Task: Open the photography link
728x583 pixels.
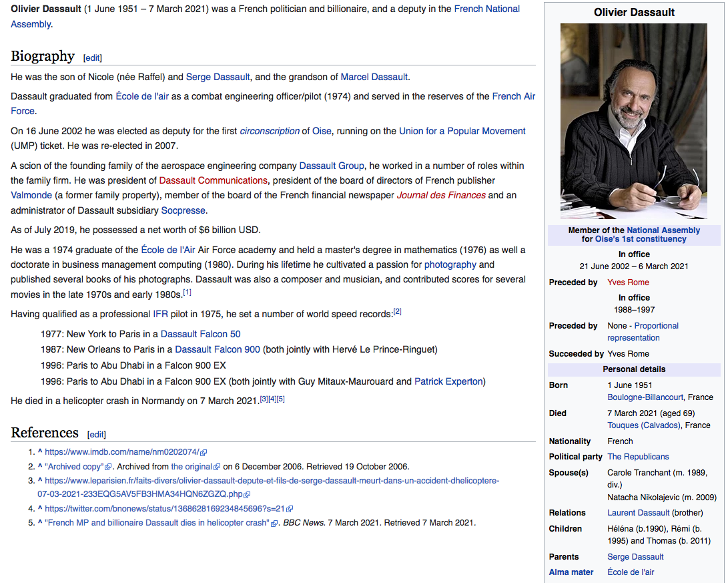Action: tap(450, 265)
